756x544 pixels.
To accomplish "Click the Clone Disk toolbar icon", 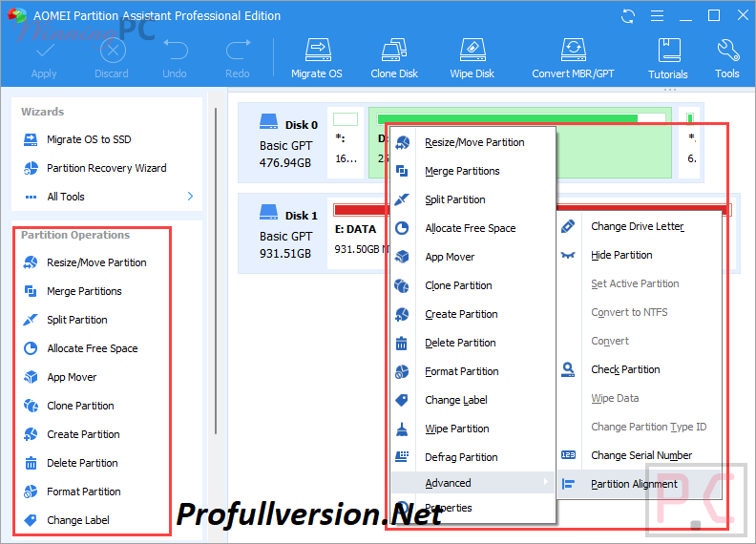I will tap(394, 51).
